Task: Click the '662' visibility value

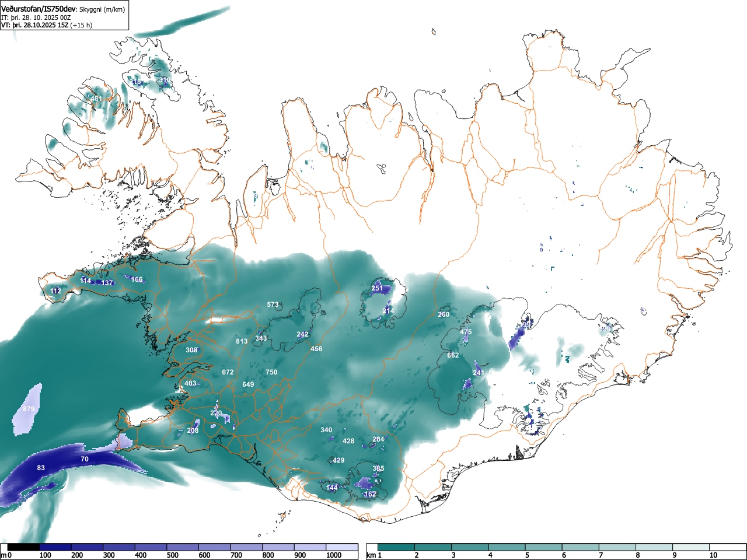Action: tap(453, 355)
